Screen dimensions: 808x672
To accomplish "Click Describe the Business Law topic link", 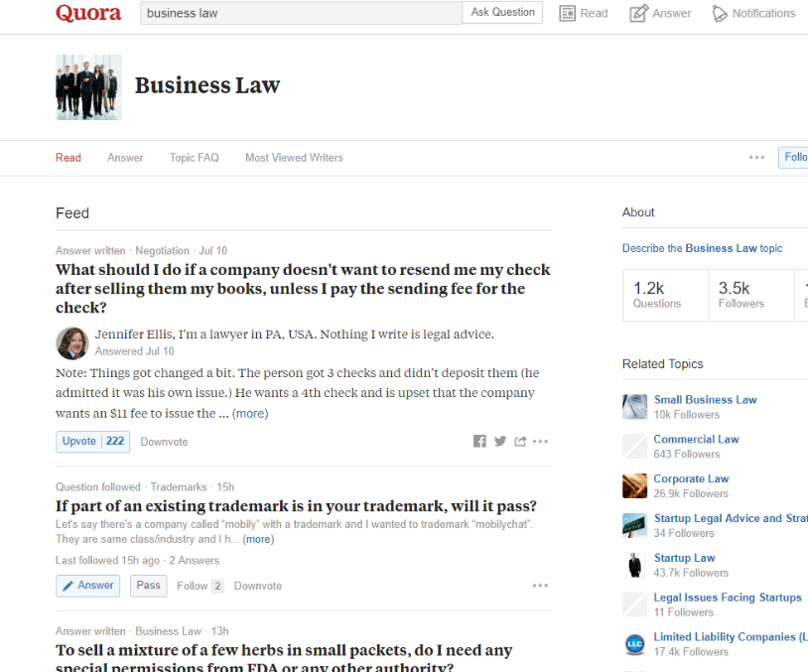I will tap(702, 248).
